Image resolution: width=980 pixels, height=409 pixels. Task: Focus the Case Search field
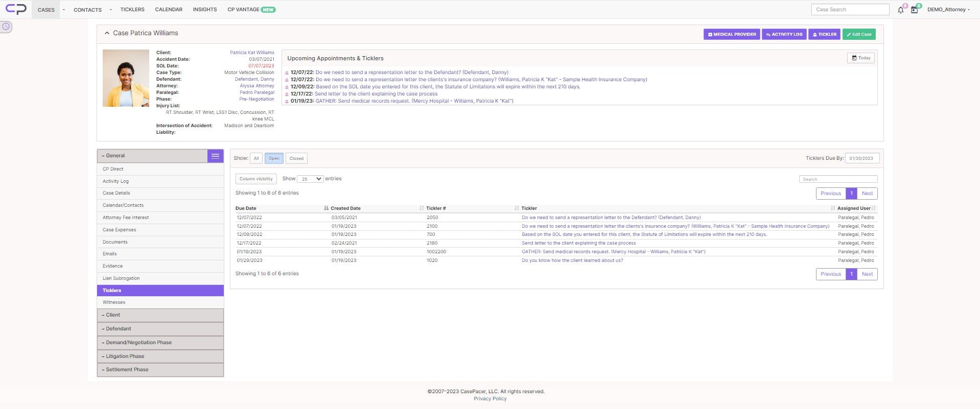850,10
